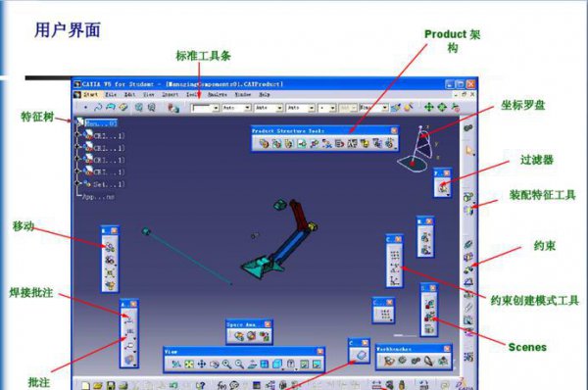Open the Insert menu
The image size is (588, 390).
point(170,94)
